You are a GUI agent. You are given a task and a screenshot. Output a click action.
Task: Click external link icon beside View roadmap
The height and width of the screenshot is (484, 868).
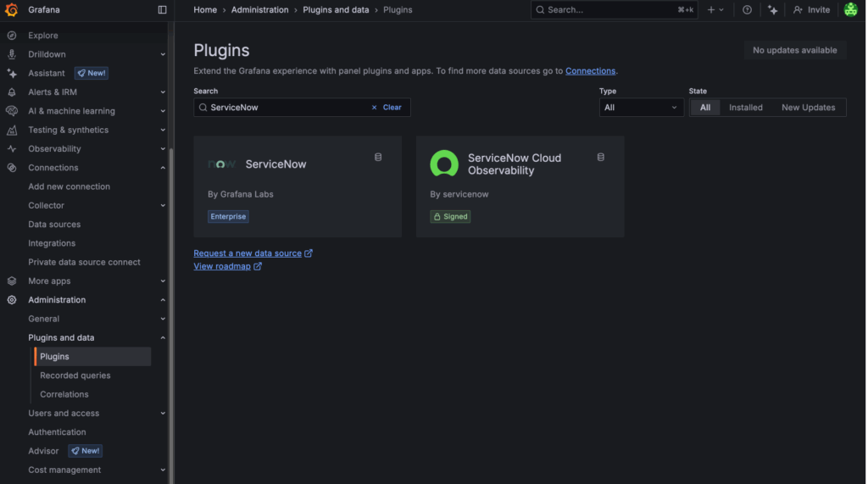tap(258, 266)
